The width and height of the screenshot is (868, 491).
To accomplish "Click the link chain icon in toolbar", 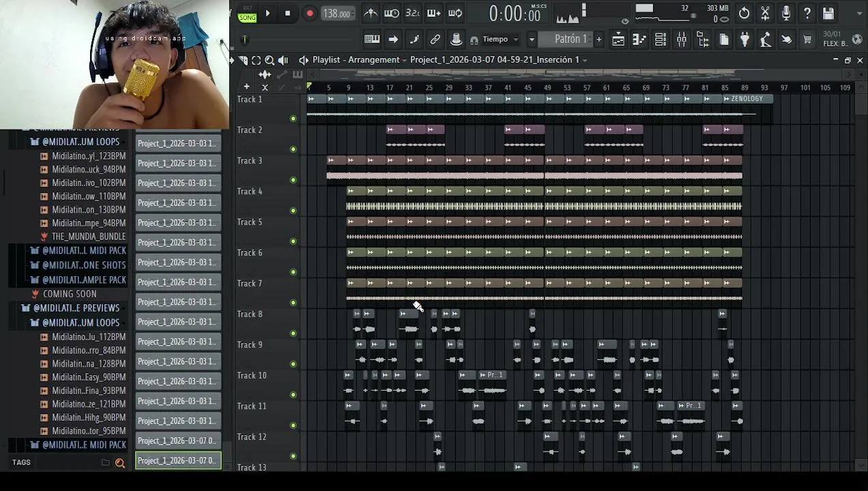I will click(435, 40).
